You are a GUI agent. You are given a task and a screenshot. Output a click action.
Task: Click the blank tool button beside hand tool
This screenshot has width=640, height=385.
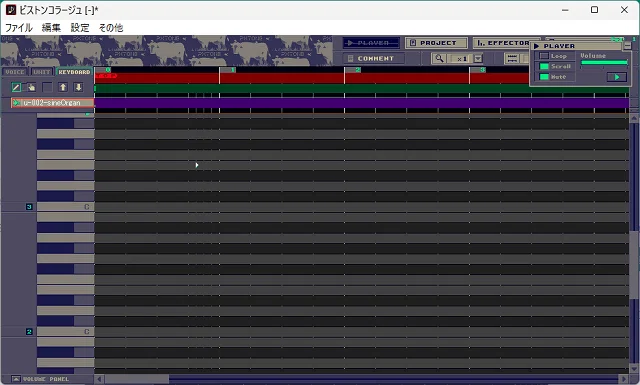47,87
